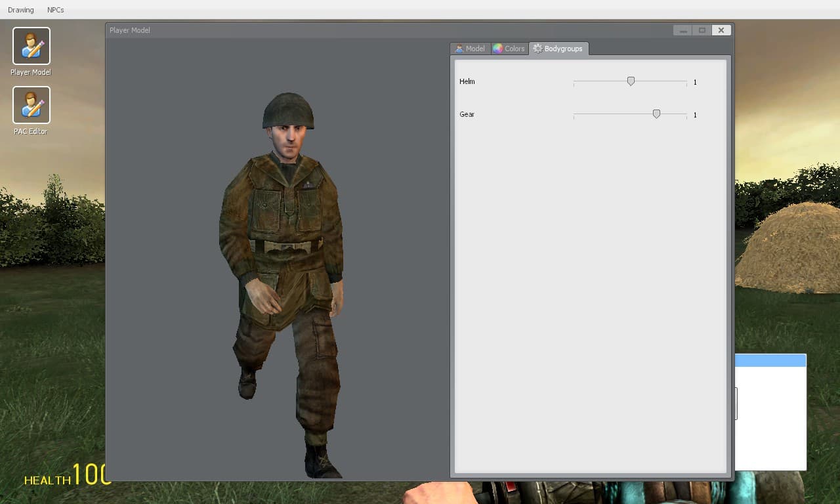
Task: Select the Bodygroups tab label
Action: 563,49
